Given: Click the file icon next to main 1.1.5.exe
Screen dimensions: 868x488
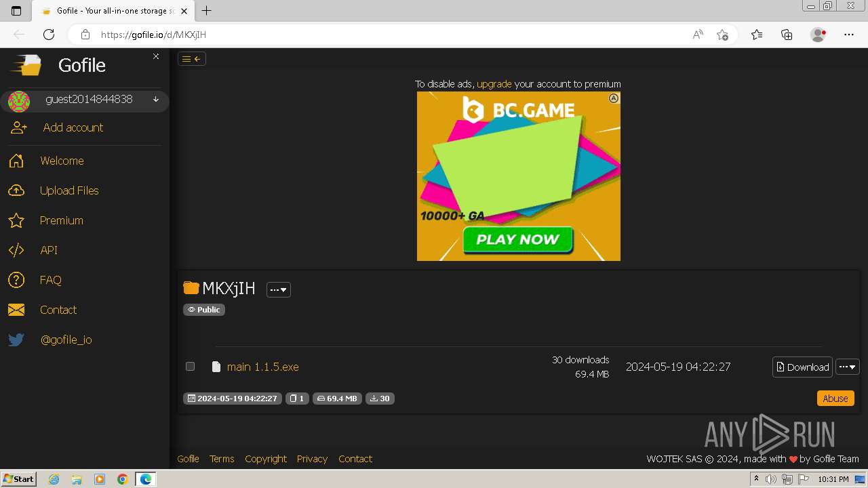Looking at the screenshot, I should point(216,367).
